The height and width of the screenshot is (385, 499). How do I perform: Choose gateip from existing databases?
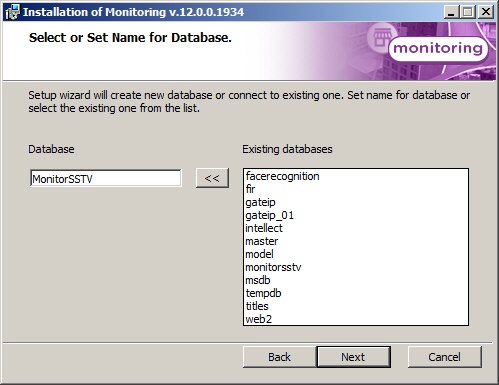pos(260,202)
